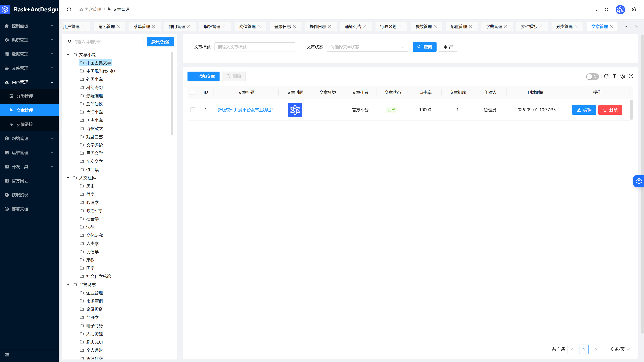The width and height of the screenshot is (644, 362).
Task: Enter fullscreen via the header expand icon
Action: coord(606,10)
